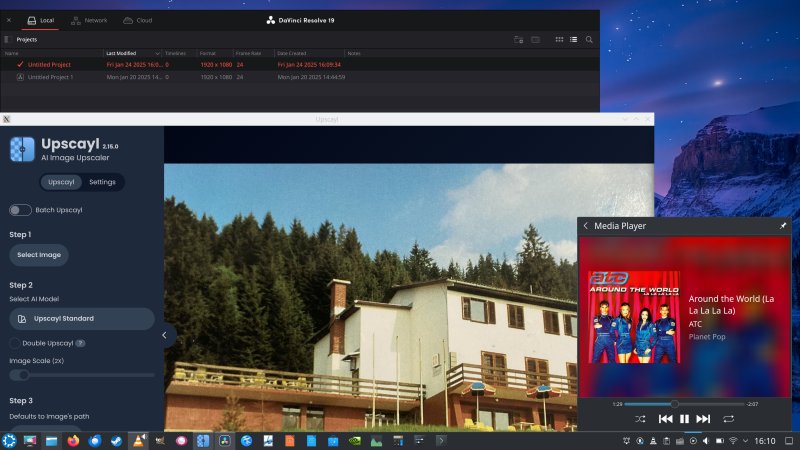
Task: Pin the Media Player popup open
Action: click(783, 226)
